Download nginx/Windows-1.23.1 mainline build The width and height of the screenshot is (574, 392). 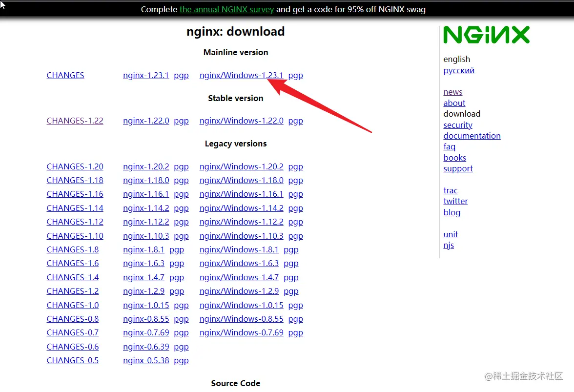[241, 75]
